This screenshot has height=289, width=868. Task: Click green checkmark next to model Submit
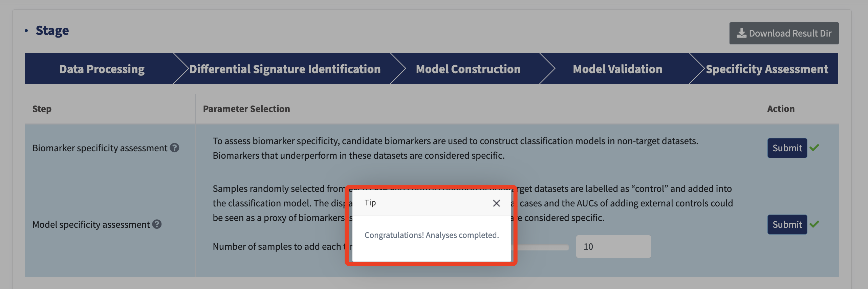coord(814,224)
